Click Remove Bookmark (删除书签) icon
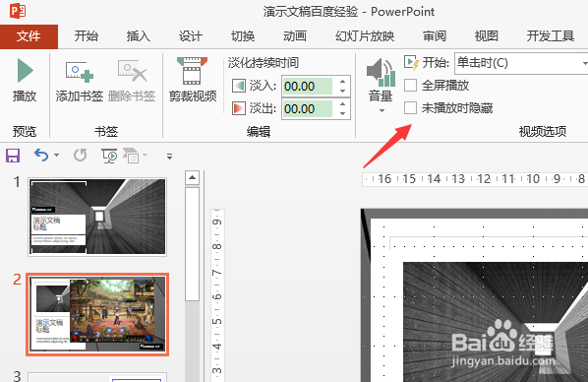The height and width of the screenshot is (382, 588). click(132, 71)
